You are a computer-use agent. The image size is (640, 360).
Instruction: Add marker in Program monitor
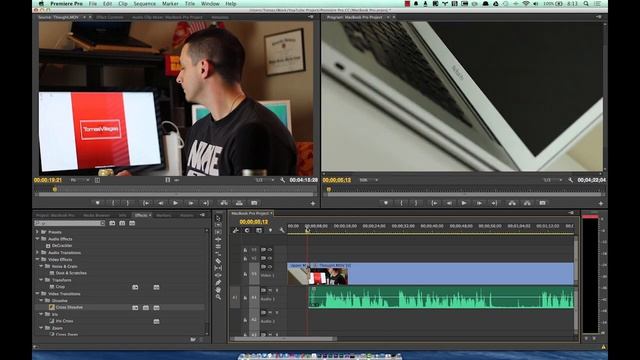pos(386,203)
